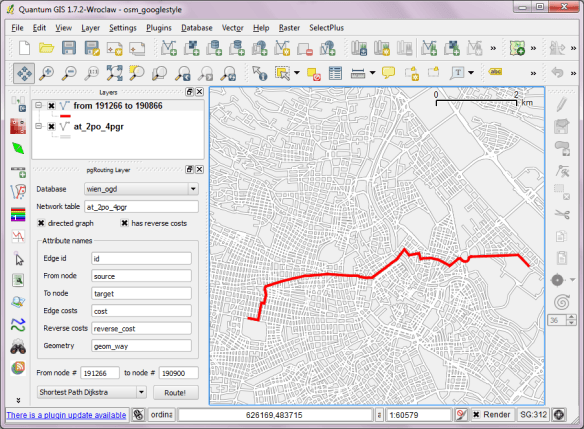Toggle the coordinates extents button in status bar
The height and width of the screenshot is (429, 584).
138,414
